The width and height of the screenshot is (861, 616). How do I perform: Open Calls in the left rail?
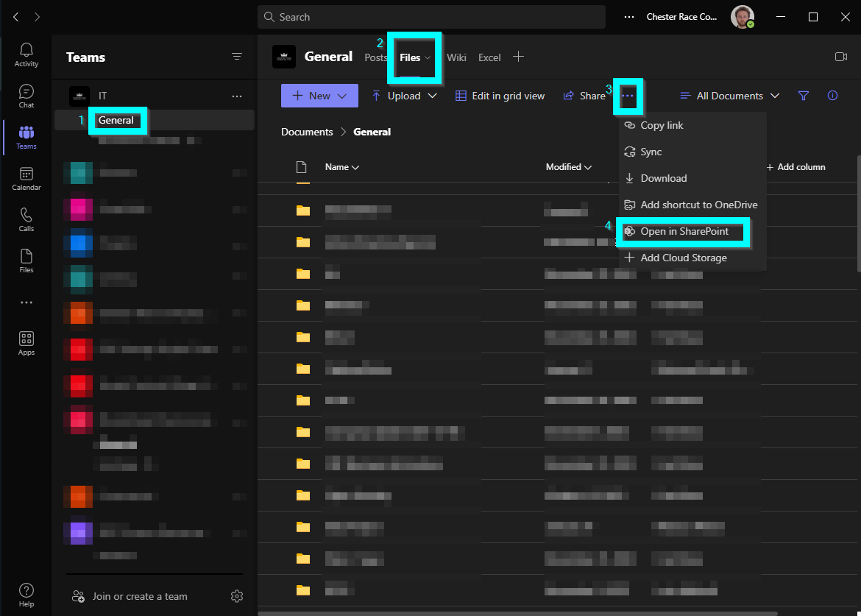pyautogui.click(x=26, y=219)
